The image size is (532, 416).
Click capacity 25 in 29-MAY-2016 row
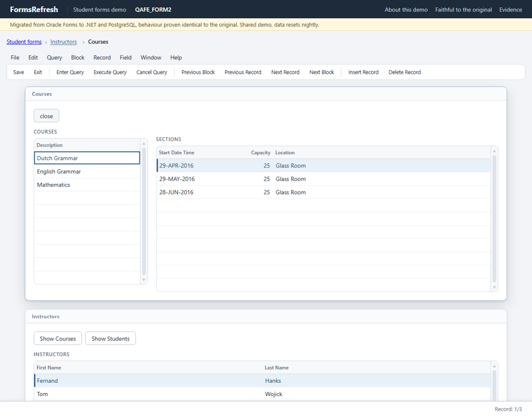pyautogui.click(x=267, y=179)
